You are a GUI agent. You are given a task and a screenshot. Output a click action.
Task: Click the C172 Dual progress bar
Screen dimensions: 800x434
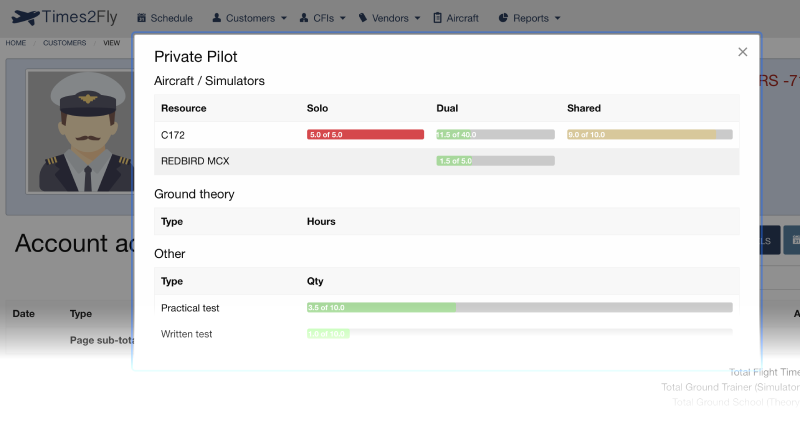click(495, 135)
